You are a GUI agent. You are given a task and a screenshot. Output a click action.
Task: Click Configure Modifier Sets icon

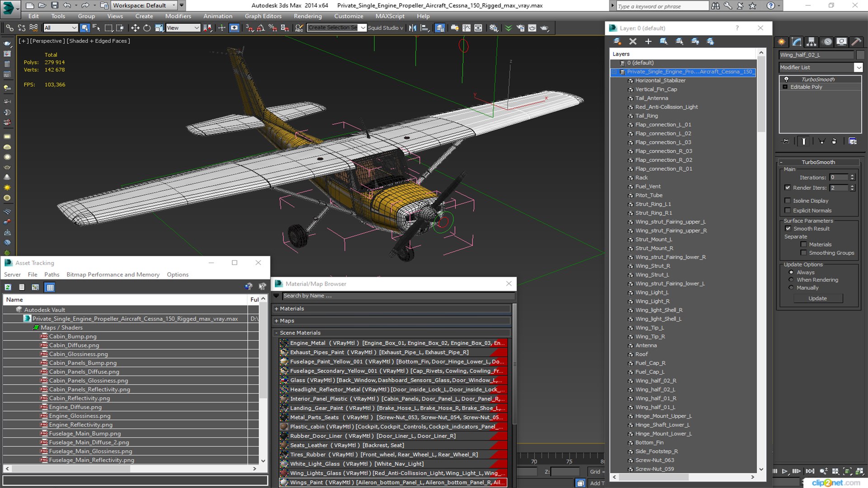coord(853,141)
